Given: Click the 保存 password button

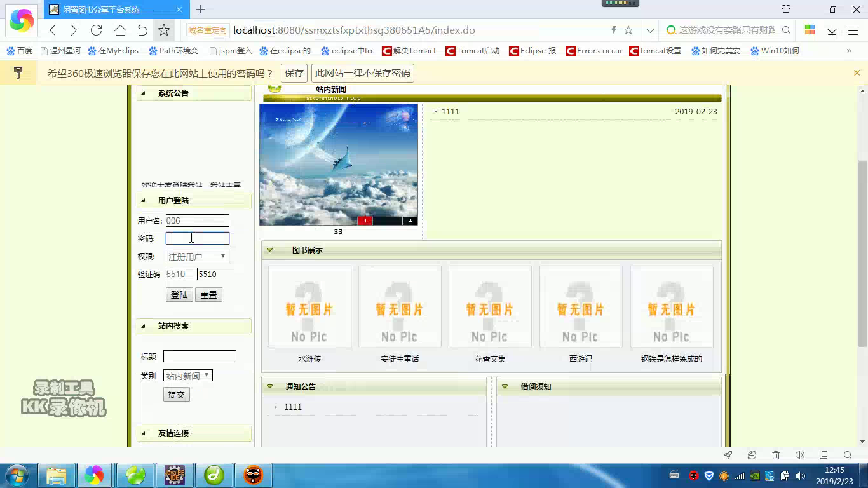Looking at the screenshot, I should click(x=294, y=73).
